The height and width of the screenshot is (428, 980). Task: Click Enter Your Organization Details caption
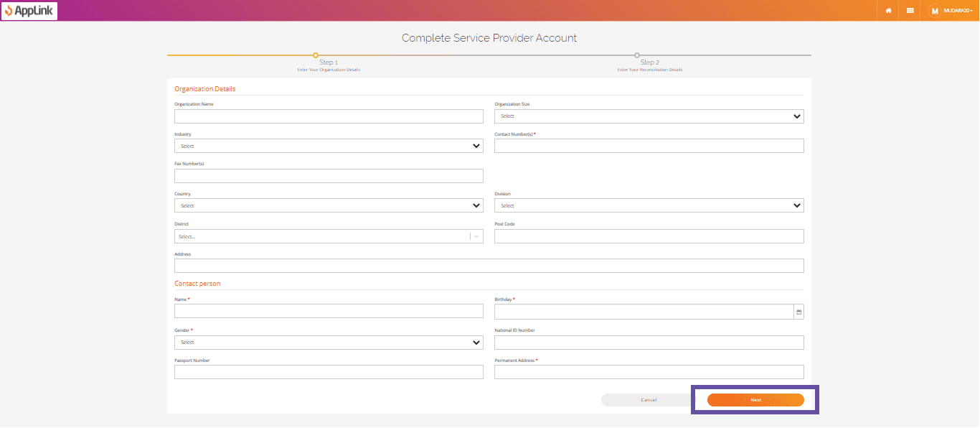pyautogui.click(x=329, y=70)
